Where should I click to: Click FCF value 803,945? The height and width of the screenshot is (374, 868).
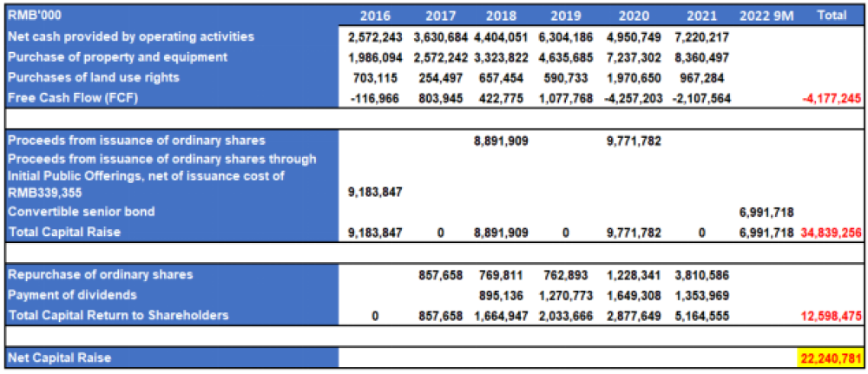click(x=441, y=98)
